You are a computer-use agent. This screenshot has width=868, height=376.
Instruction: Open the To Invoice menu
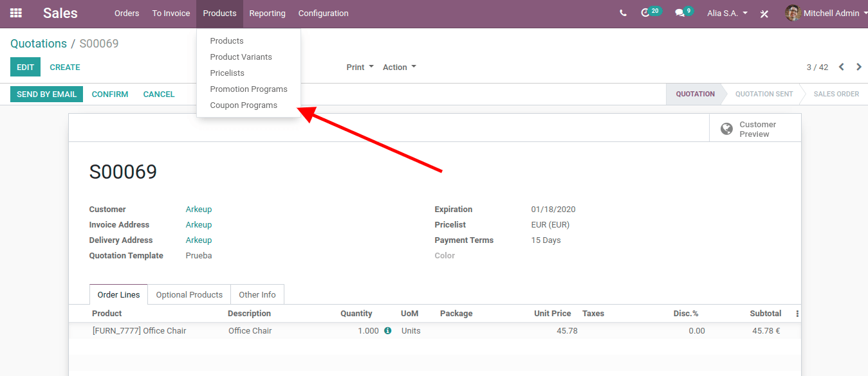[x=171, y=13]
